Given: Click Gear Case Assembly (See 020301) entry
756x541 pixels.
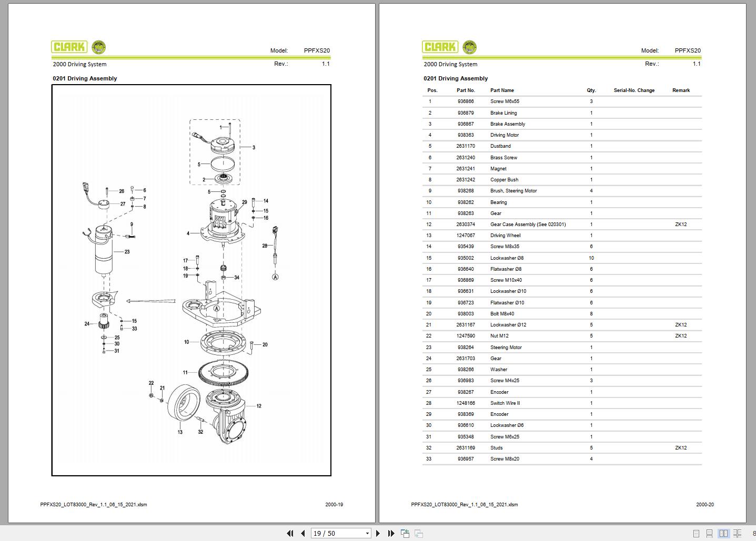Looking at the screenshot, I should pyautogui.click(x=528, y=224).
